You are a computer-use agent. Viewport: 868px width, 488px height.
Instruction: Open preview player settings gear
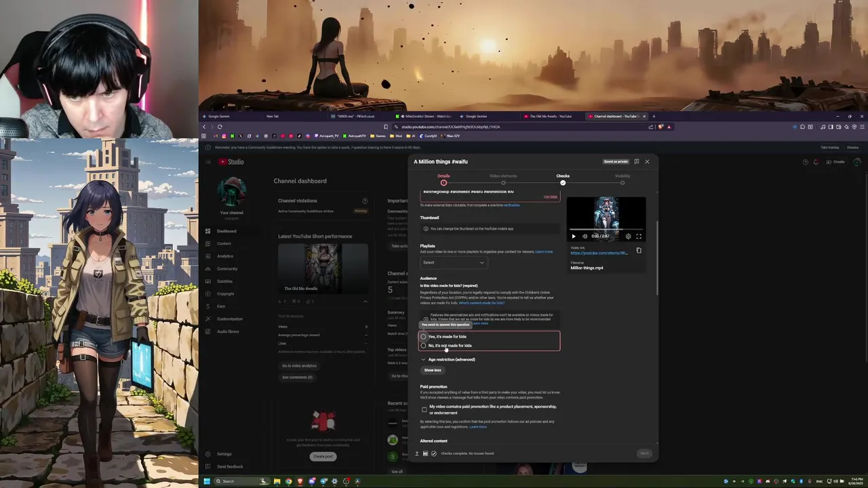628,237
